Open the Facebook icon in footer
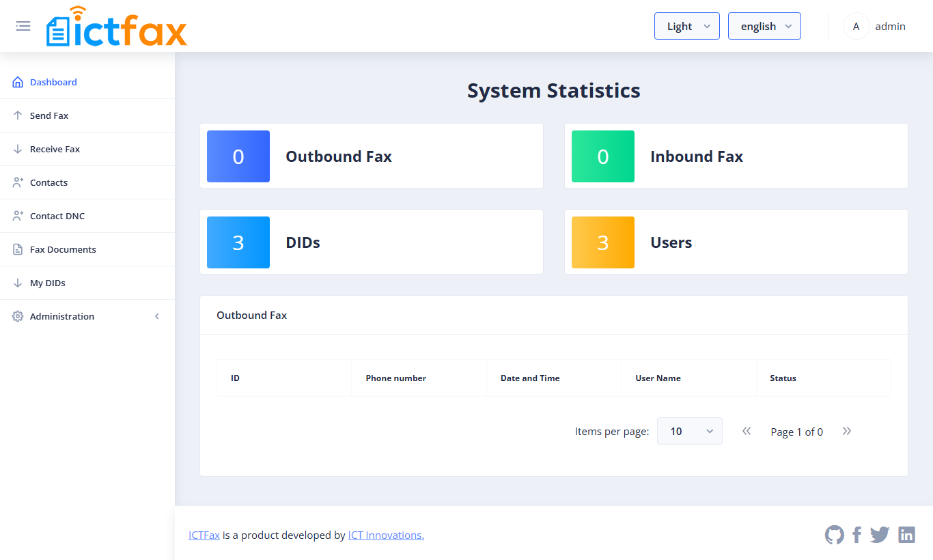 (x=857, y=535)
